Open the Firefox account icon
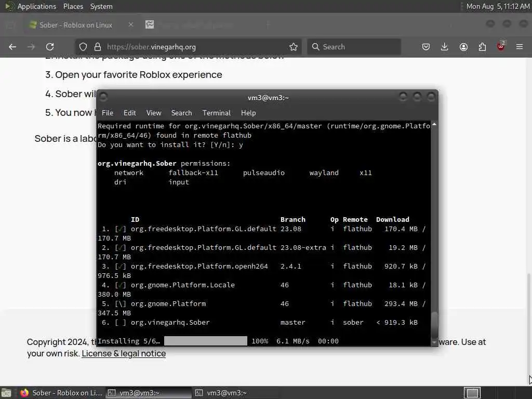Viewport: 532px width, 399px height. point(463,47)
